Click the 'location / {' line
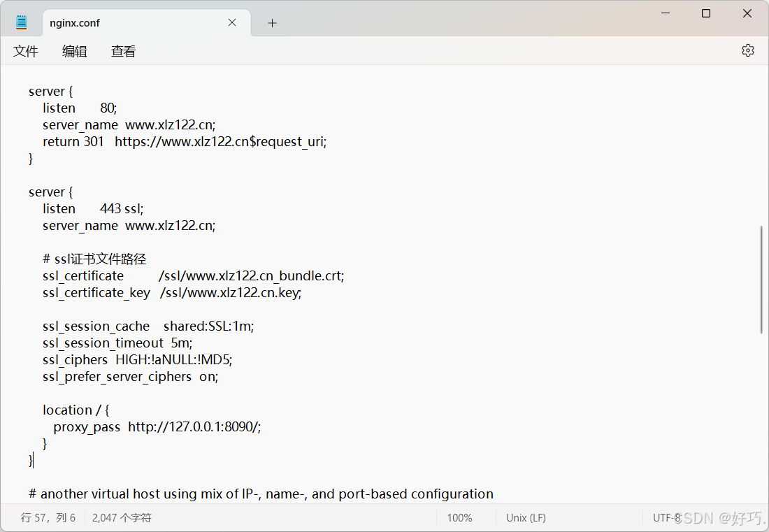This screenshot has width=769, height=532. pyautogui.click(x=76, y=410)
